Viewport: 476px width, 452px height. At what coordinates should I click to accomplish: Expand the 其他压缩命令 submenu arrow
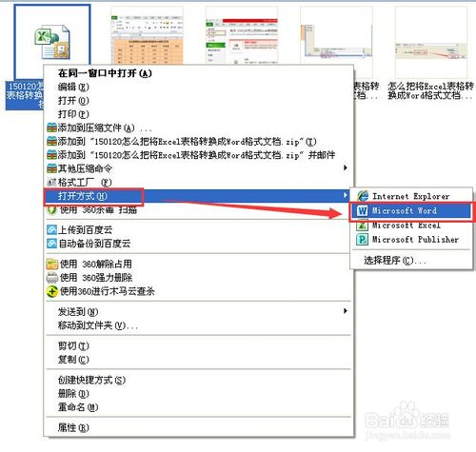[x=346, y=167]
